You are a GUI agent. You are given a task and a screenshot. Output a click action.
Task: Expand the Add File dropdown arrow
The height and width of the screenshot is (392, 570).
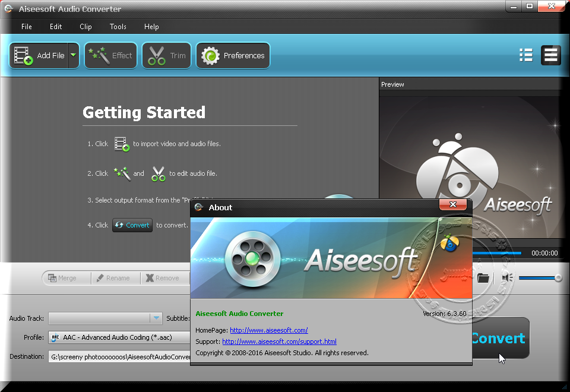pos(74,56)
